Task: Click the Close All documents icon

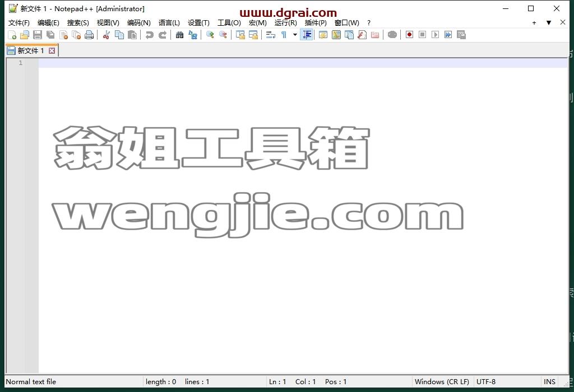Action: [76, 35]
